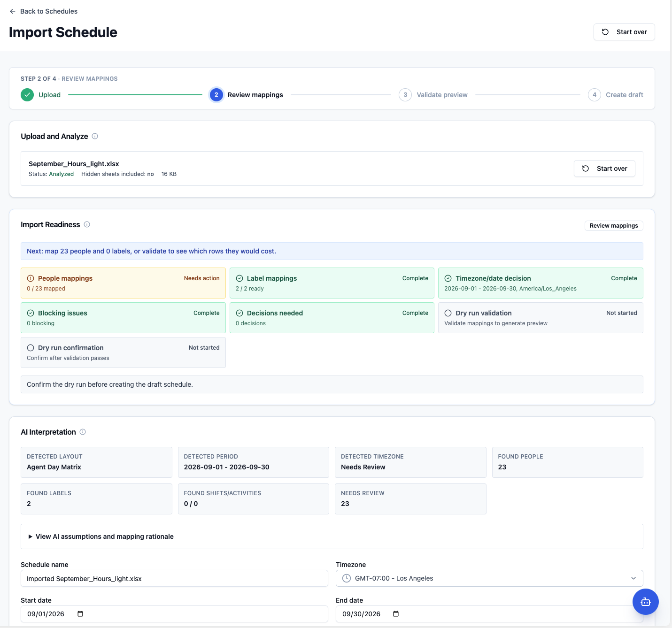The height and width of the screenshot is (628, 672).
Task: Click the check icon on the Timezone/date decision card
Action: click(x=448, y=278)
